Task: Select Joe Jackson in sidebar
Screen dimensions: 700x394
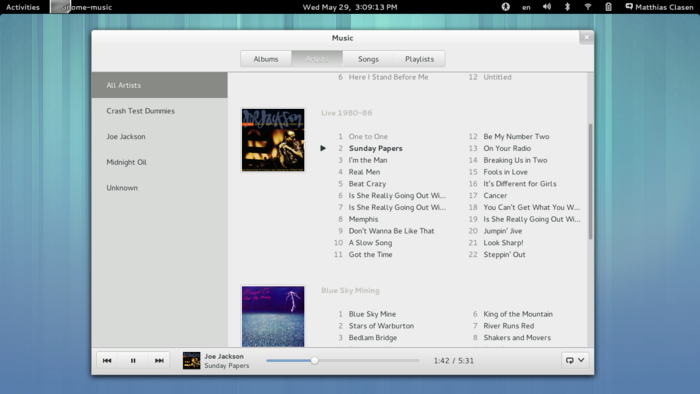Action: (x=159, y=137)
